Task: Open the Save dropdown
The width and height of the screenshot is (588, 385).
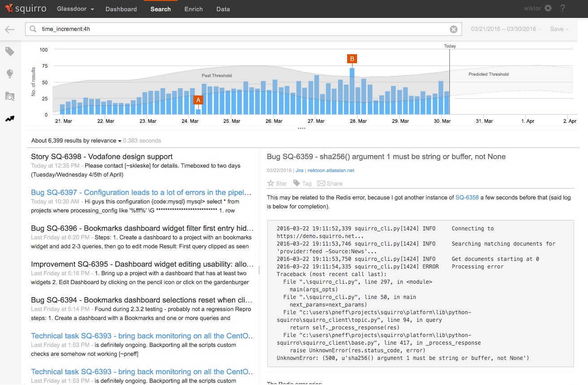Action: pos(559,29)
